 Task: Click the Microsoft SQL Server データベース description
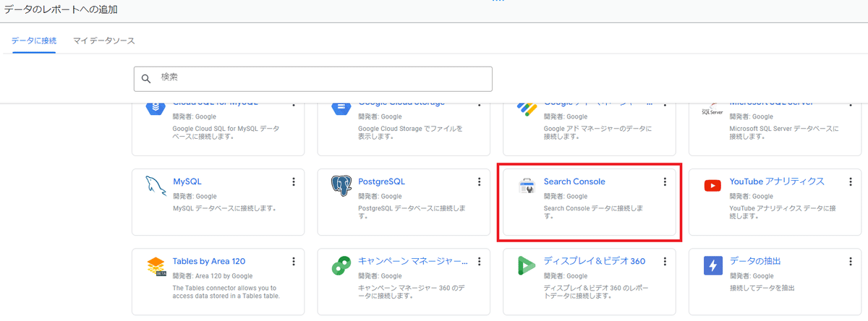click(784, 132)
